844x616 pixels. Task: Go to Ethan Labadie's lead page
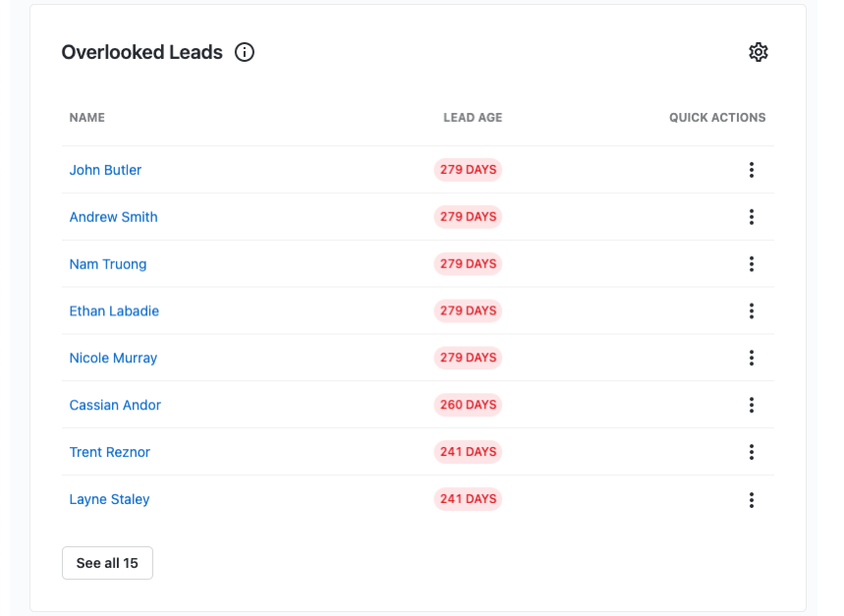pos(114,311)
